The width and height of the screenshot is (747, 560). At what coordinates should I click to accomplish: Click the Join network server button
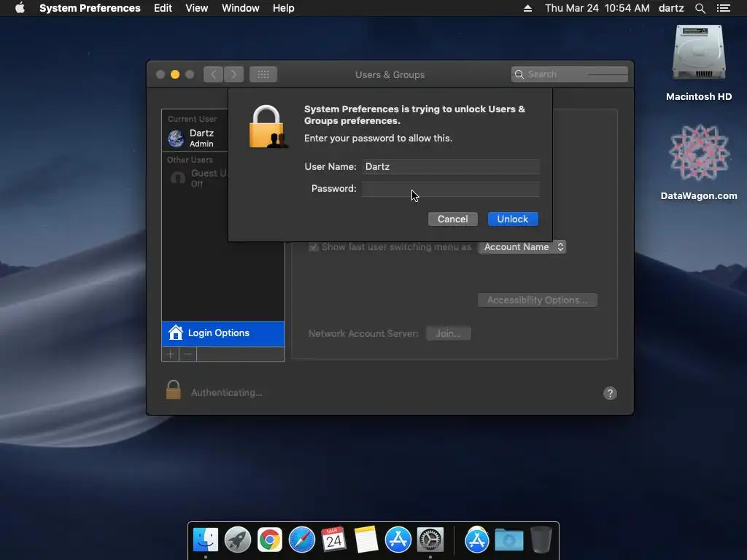449,333
